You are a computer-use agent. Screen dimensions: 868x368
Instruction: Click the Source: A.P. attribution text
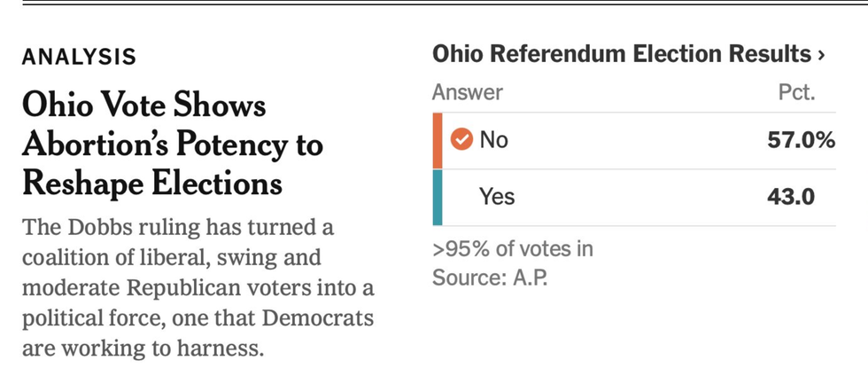pos(490,278)
